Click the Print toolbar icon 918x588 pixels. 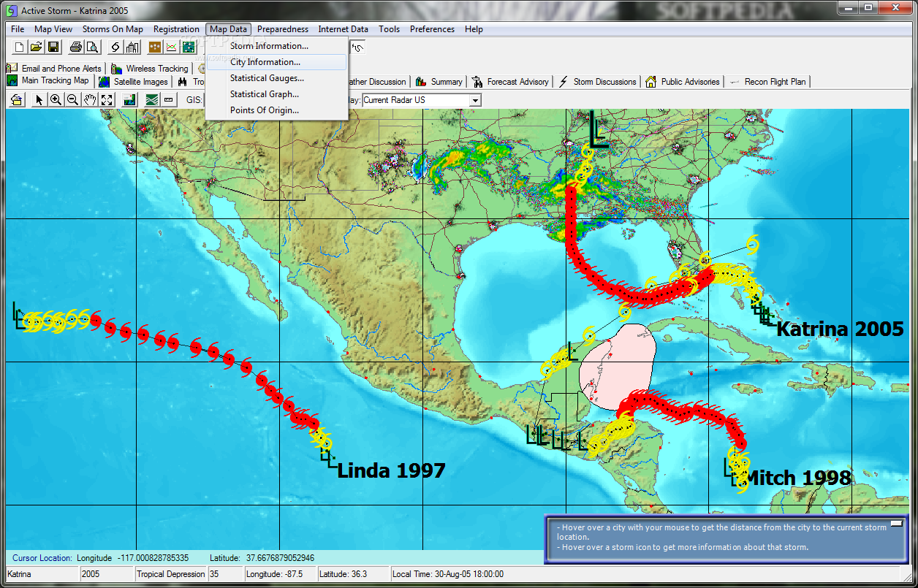76,47
